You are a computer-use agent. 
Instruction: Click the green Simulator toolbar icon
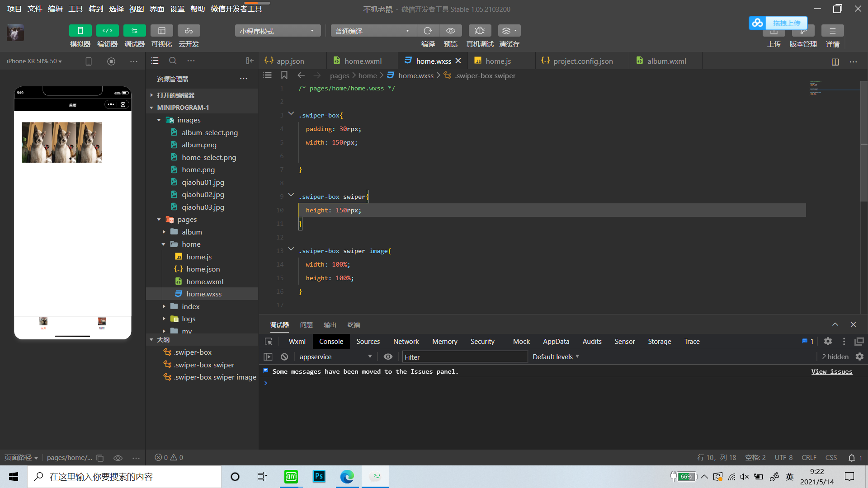80,31
